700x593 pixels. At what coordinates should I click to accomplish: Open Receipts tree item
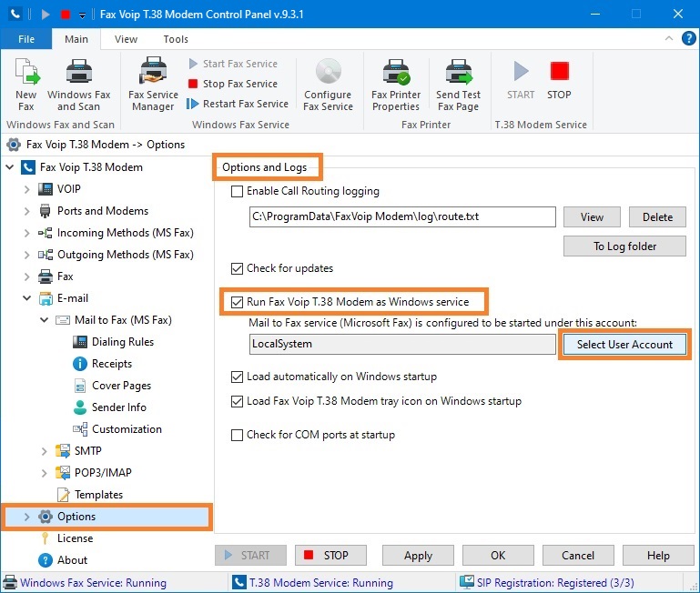112,364
